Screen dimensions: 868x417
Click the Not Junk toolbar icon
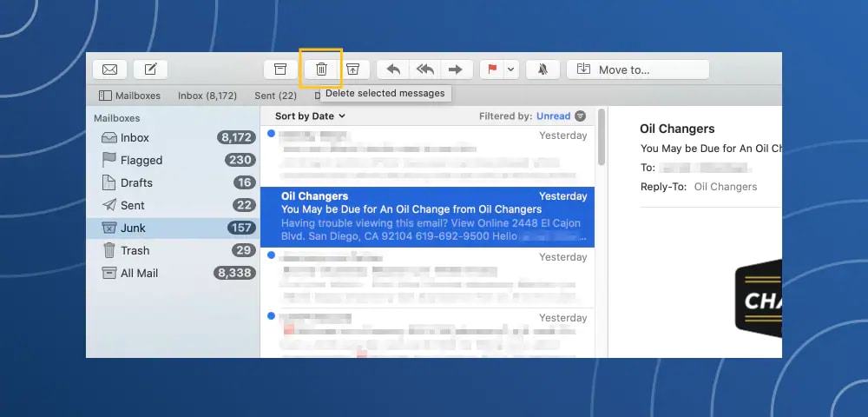[x=353, y=69]
